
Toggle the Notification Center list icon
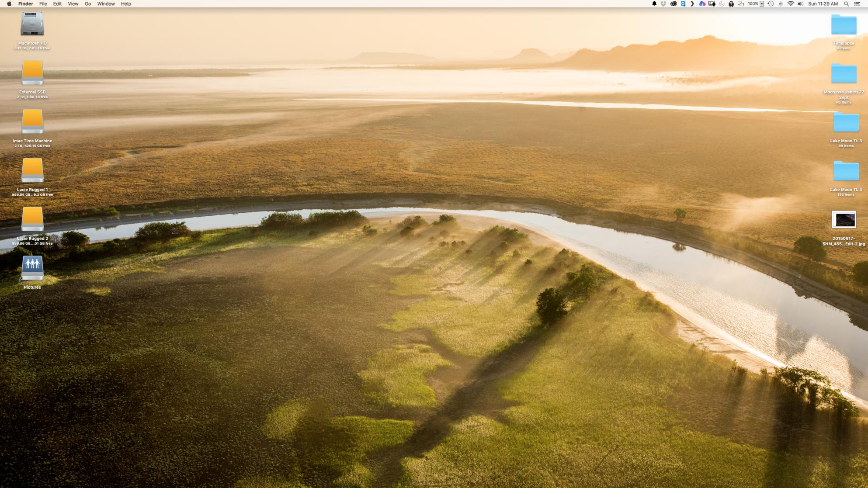pos(857,4)
